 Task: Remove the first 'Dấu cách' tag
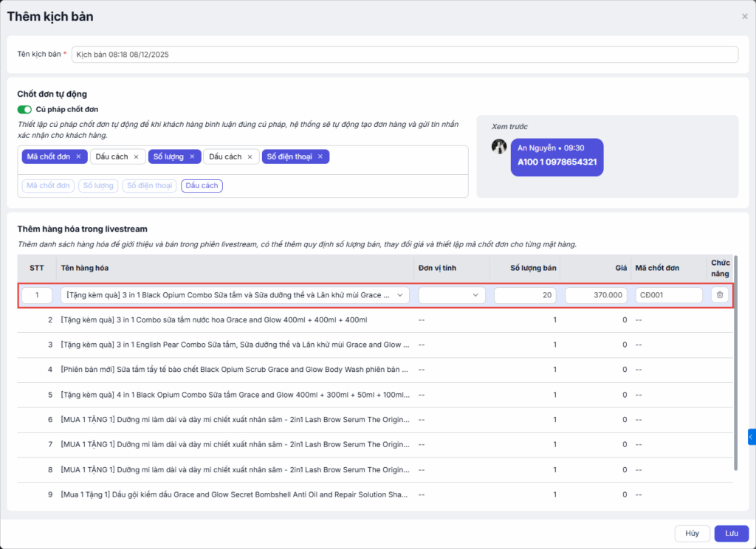tap(137, 157)
